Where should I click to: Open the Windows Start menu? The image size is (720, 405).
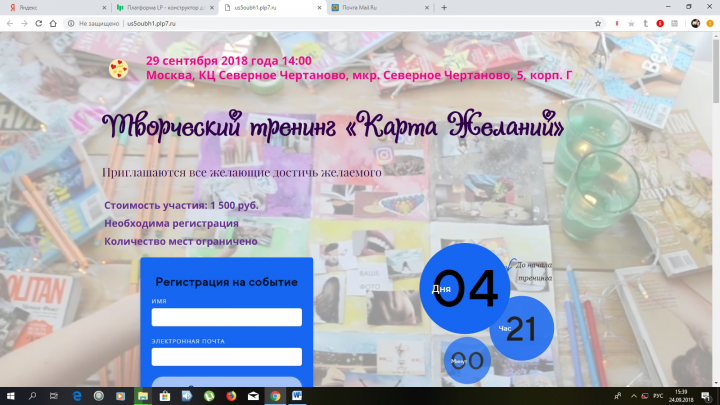tap(11, 396)
